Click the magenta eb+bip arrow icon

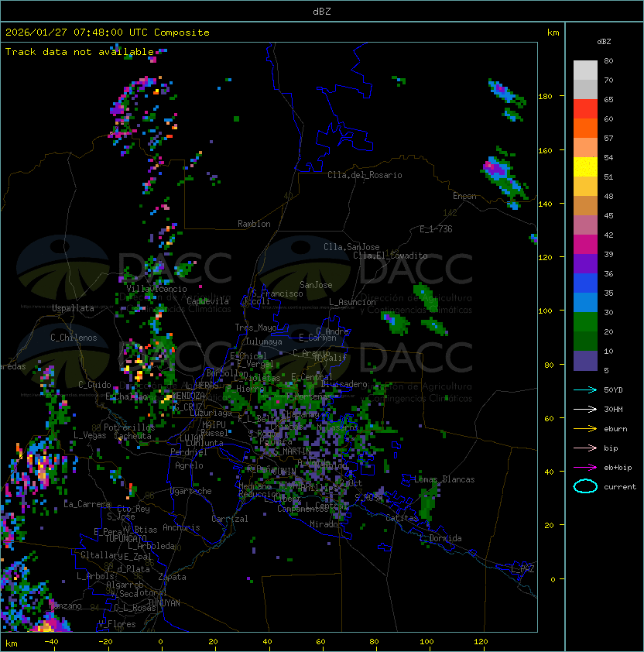(x=585, y=468)
